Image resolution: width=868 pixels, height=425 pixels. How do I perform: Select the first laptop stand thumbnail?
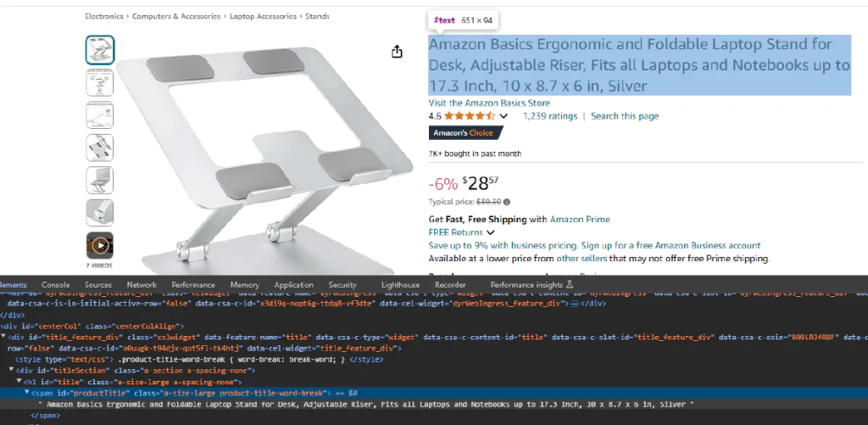pyautogui.click(x=100, y=50)
